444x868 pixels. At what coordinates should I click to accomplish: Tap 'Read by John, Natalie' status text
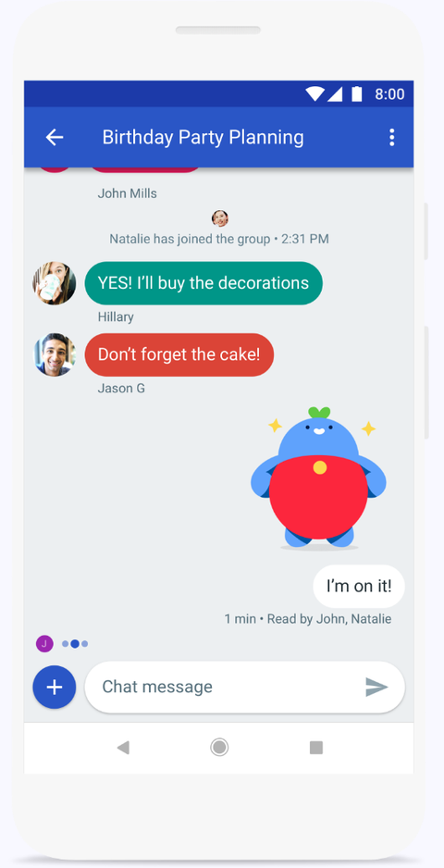tap(329, 619)
